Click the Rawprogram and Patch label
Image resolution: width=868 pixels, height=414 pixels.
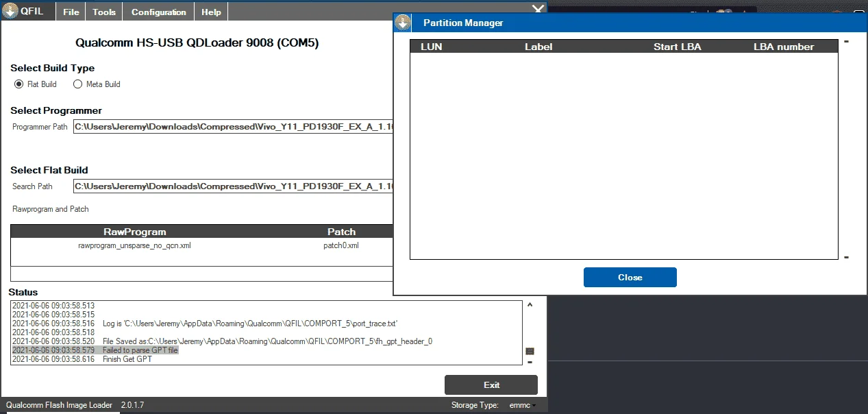pyautogui.click(x=51, y=209)
